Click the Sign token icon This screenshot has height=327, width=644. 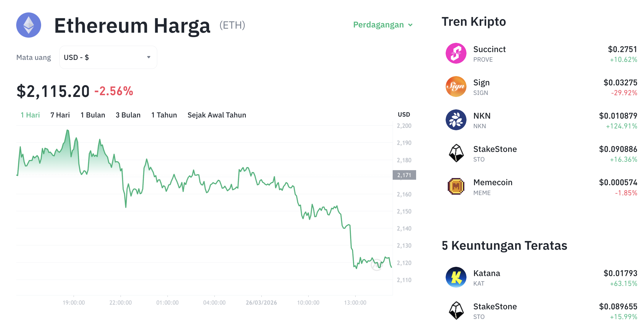tap(455, 86)
